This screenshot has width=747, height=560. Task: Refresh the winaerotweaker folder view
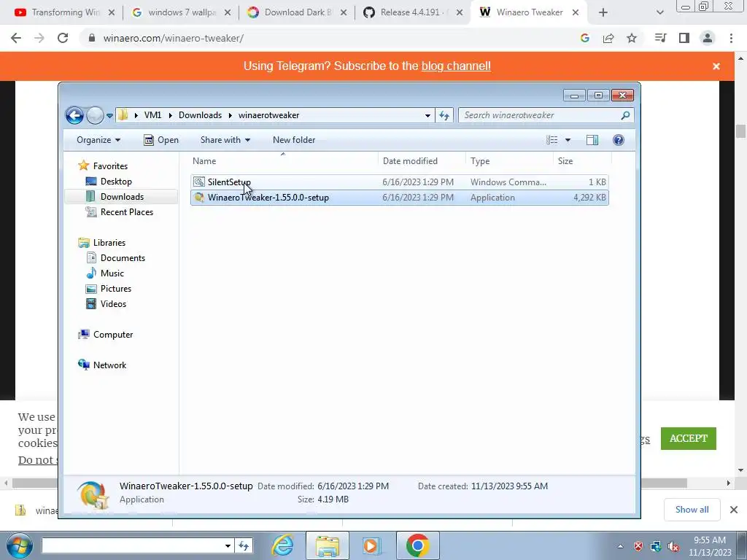click(444, 115)
